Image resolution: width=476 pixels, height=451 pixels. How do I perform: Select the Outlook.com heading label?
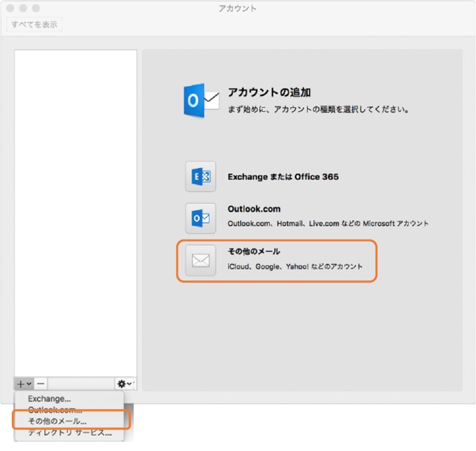pos(254,209)
